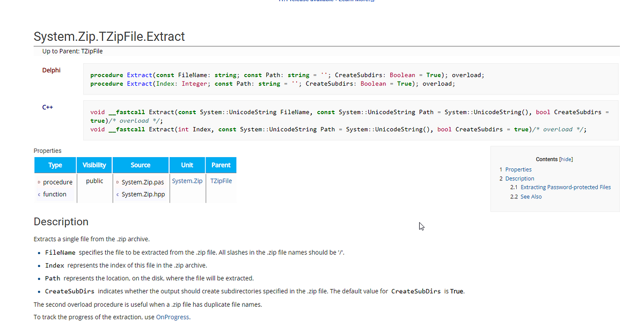This screenshot has height=326, width=644.
Task: Click TZipFile in the Parent column
Action: [221, 181]
